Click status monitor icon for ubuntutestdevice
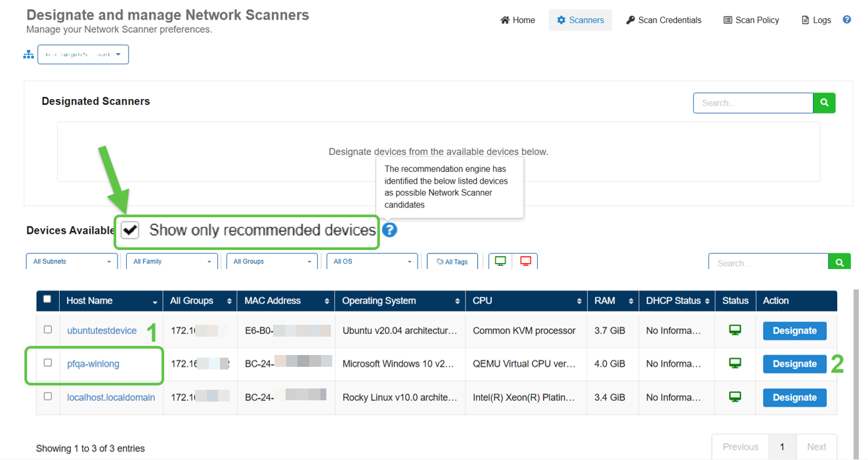This screenshot has width=868, height=460. click(735, 330)
